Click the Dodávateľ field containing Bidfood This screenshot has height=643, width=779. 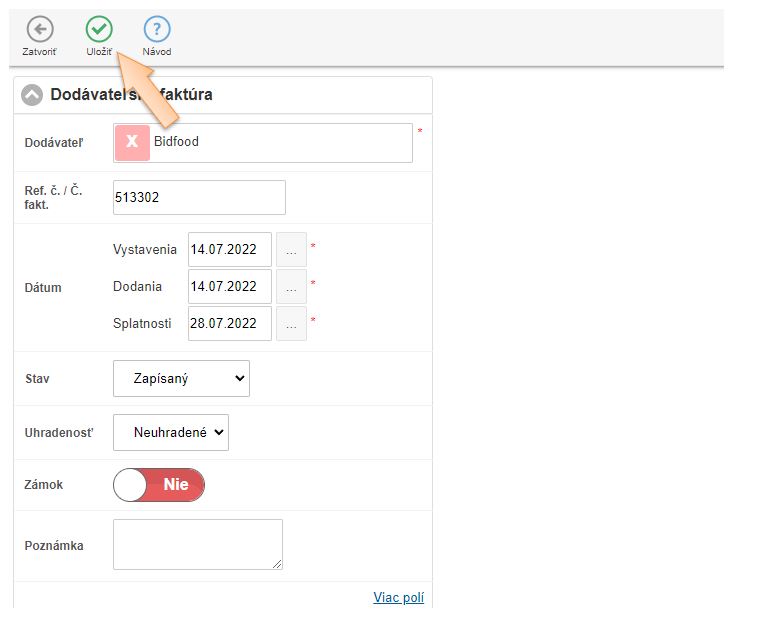280,143
